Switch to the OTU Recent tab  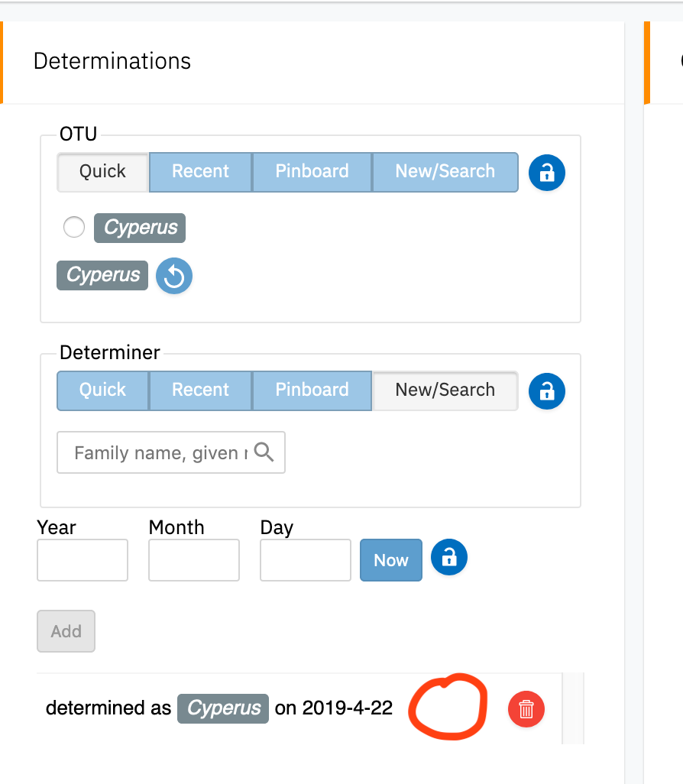pos(200,172)
